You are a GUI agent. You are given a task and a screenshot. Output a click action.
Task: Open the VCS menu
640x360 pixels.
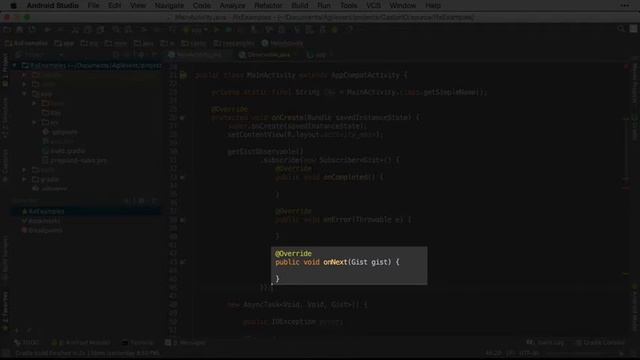(x=373, y=6)
